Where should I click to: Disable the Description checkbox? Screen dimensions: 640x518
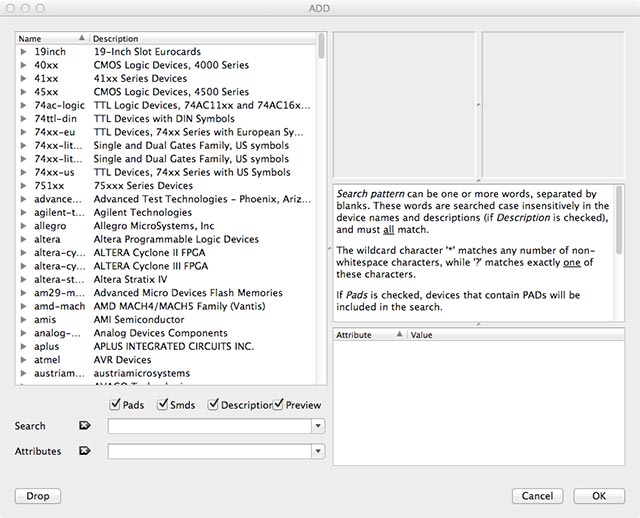(x=214, y=405)
